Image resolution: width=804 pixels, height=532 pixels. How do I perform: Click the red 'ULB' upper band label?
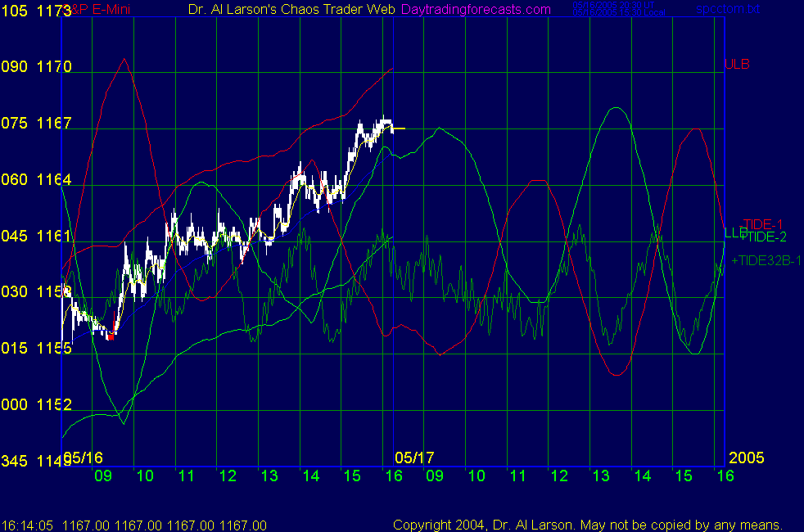[737, 64]
